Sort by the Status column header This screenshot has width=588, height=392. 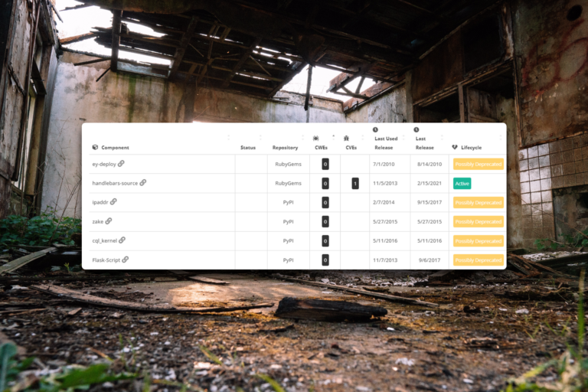pos(248,147)
